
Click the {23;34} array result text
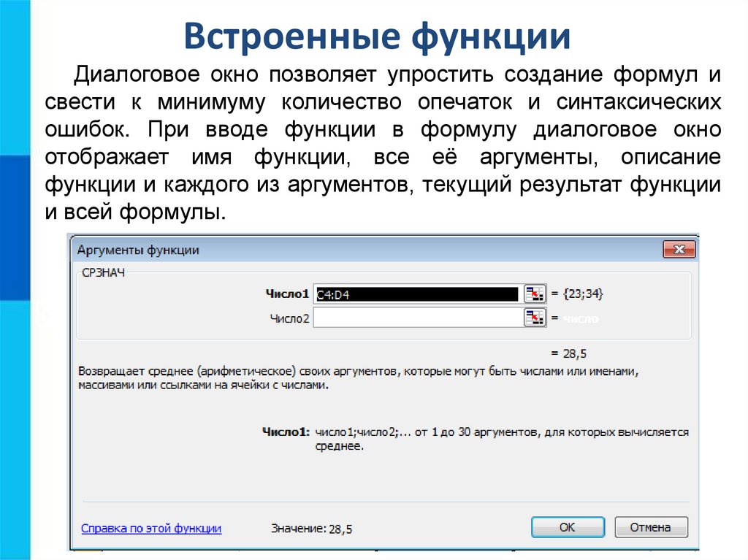(x=583, y=294)
